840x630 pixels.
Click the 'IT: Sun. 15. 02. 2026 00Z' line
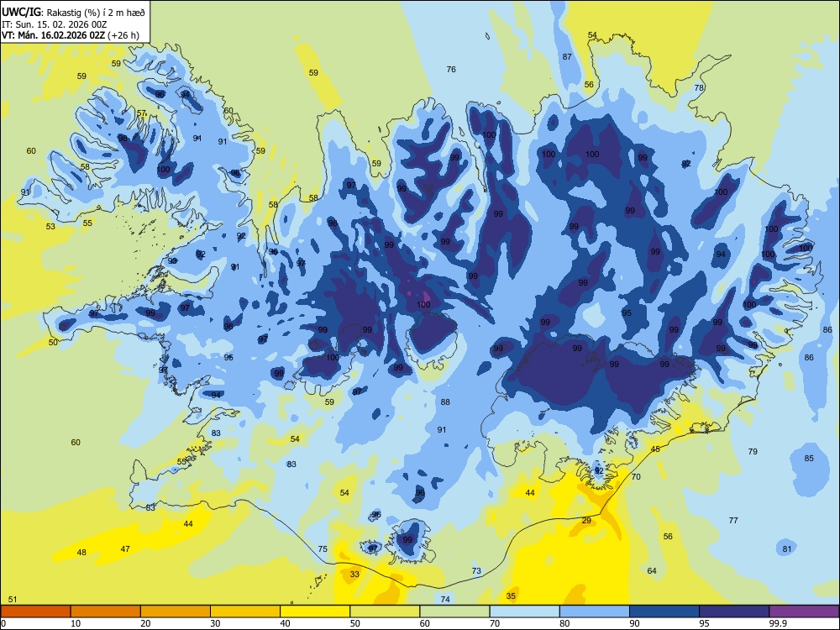click(x=55, y=24)
